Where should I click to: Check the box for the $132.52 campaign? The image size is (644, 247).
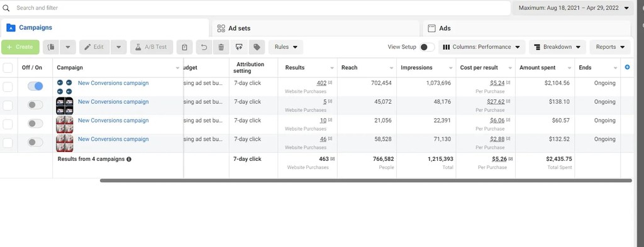pyautogui.click(x=8, y=143)
